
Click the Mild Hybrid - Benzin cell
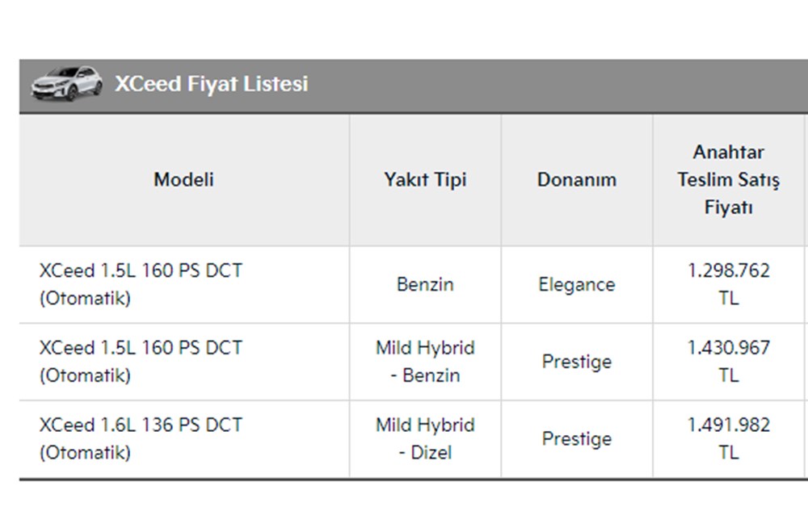pos(425,362)
